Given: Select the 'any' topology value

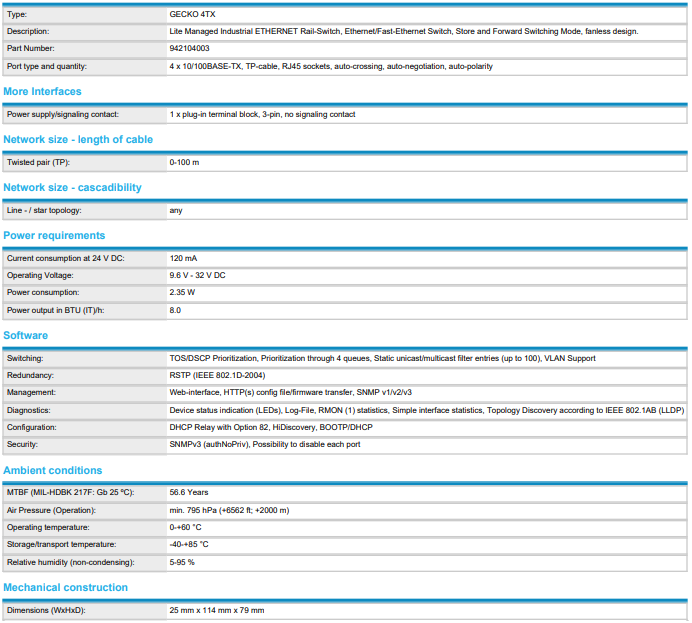Looking at the screenshot, I should pyautogui.click(x=176, y=210).
